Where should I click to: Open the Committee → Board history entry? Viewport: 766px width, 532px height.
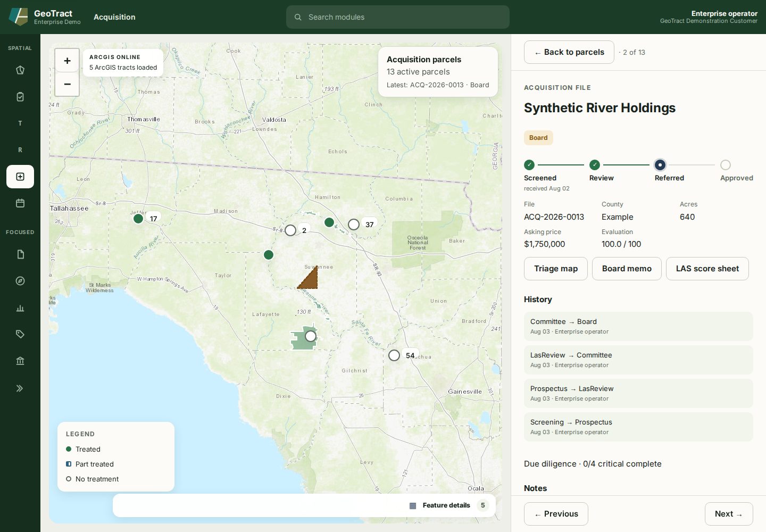pos(638,326)
